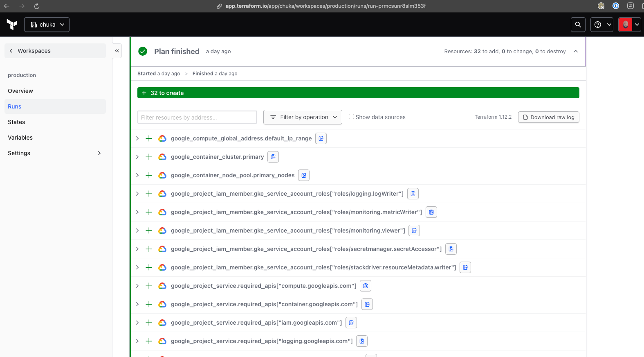Image resolution: width=644 pixels, height=357 pixels.
Task: Open the help question-mark menu
Action: (x=601, y=25)
